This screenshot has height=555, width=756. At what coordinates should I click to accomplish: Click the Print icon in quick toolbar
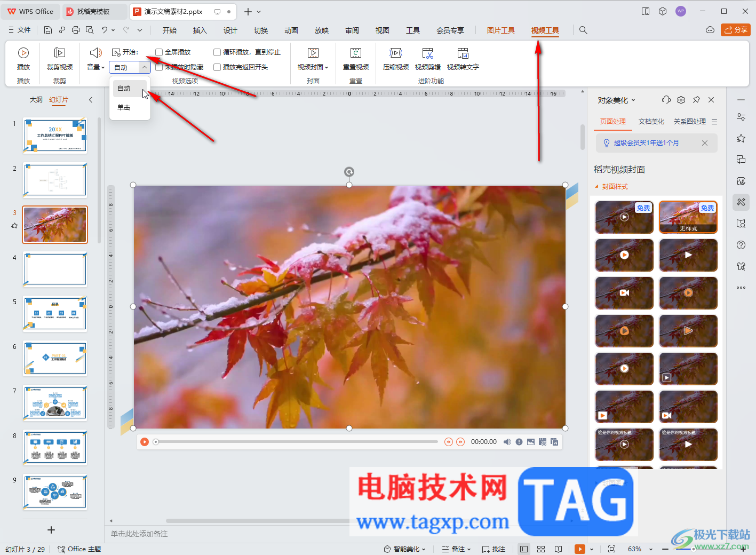pos(76,30)
